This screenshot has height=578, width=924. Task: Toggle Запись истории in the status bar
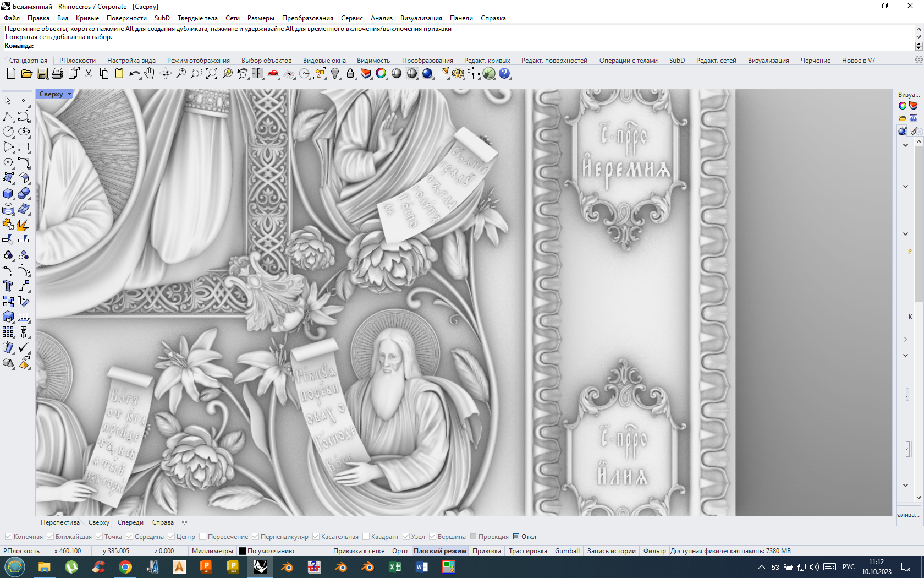[611, 551]
